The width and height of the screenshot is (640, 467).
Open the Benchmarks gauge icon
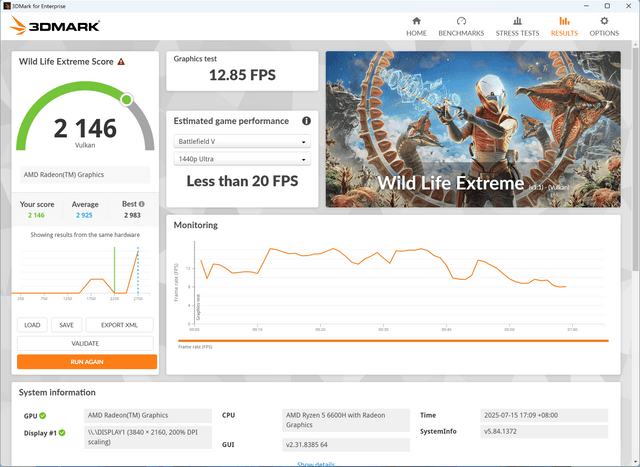pos(461,21)
